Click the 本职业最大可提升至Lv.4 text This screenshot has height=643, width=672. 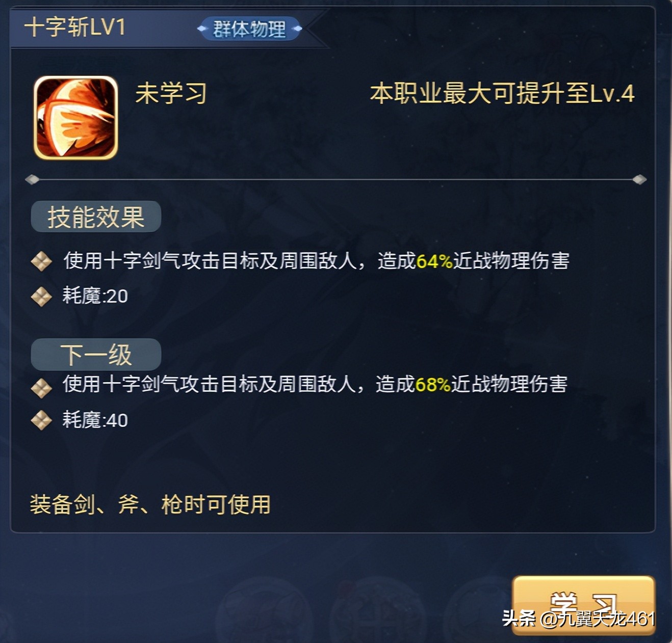[502, 94]
